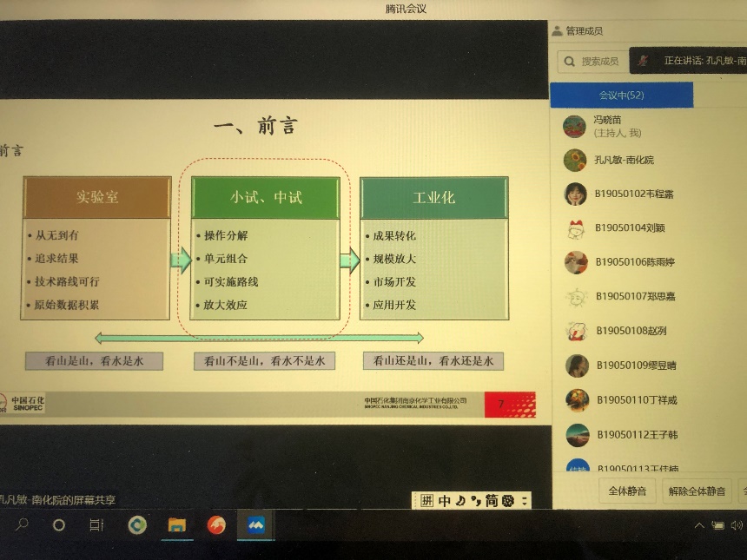This screenshot has height=560, width=747.
Task: Toggle IME Chinese/English mode button
Action: click(x=445, y=501)
